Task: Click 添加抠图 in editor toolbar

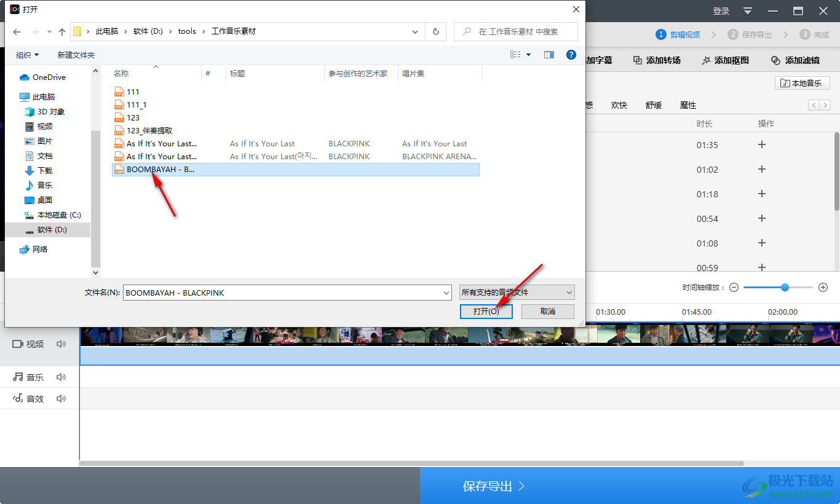Action: click(726, 60)
